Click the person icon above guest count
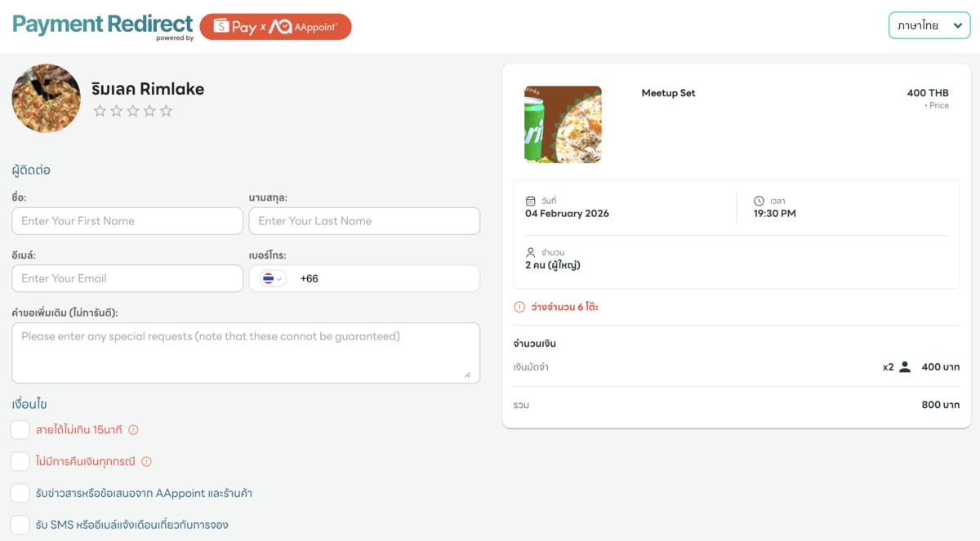 tap(531, 253)
